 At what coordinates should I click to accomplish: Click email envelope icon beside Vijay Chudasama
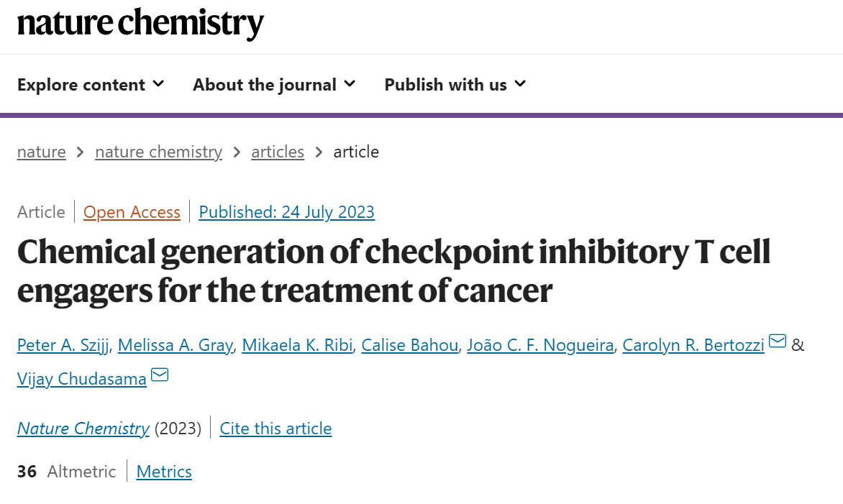click(160, 375)
